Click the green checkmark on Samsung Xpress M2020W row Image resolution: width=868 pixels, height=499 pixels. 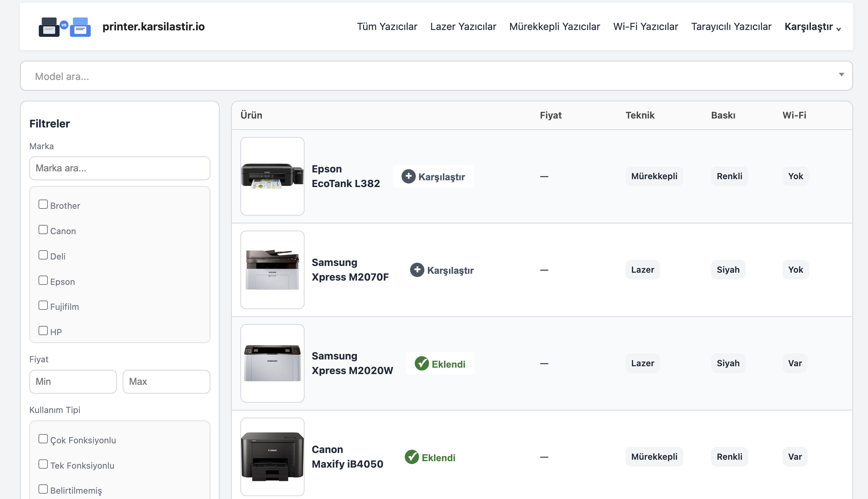tap(422, 363)
